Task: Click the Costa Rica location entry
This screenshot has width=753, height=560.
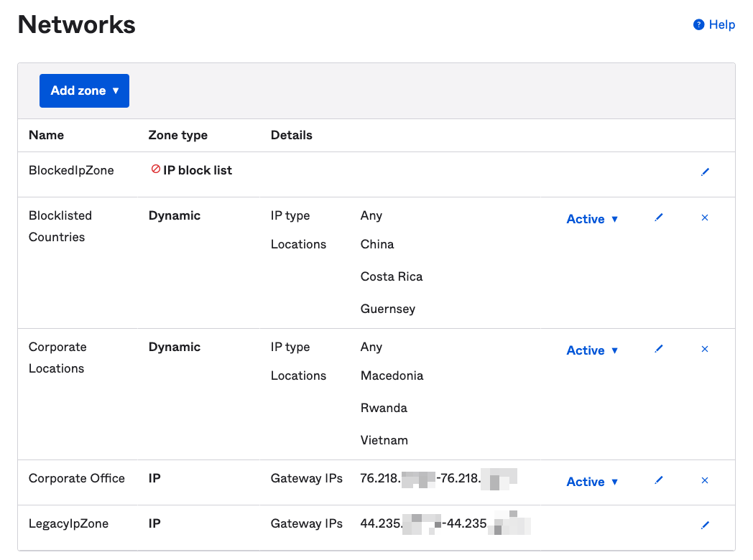Action: (x=392, y=276)
